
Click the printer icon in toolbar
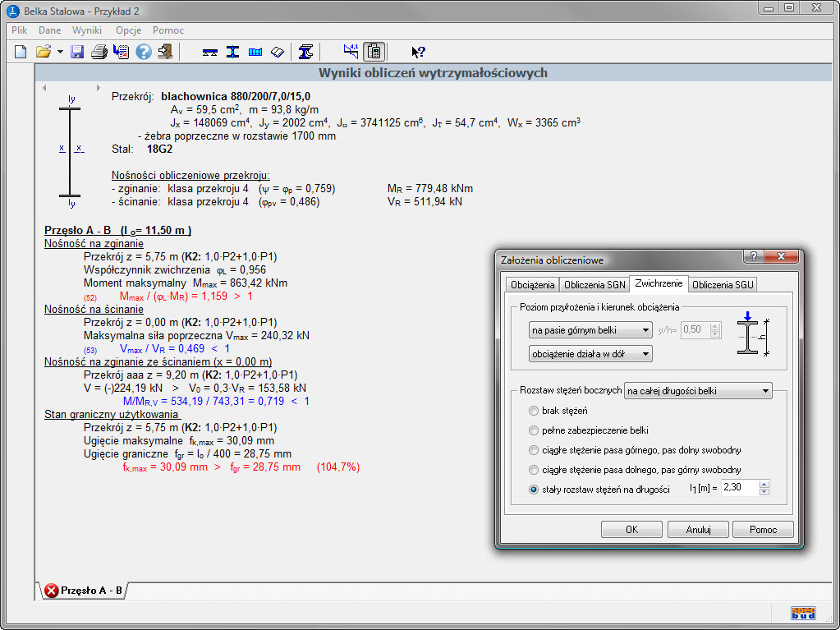coord(99,52)
